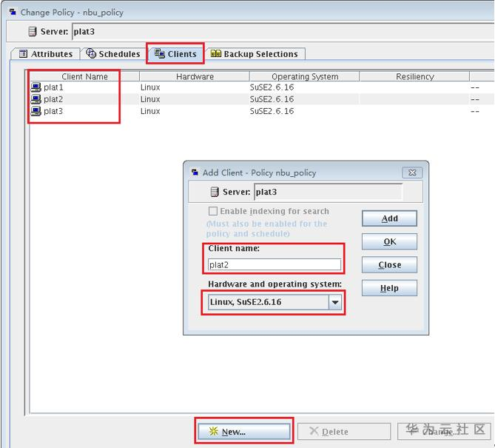Image resolution: width=495 pixels, height=448 pixels.
Task: Click the Client name input field
Action: 275,265
